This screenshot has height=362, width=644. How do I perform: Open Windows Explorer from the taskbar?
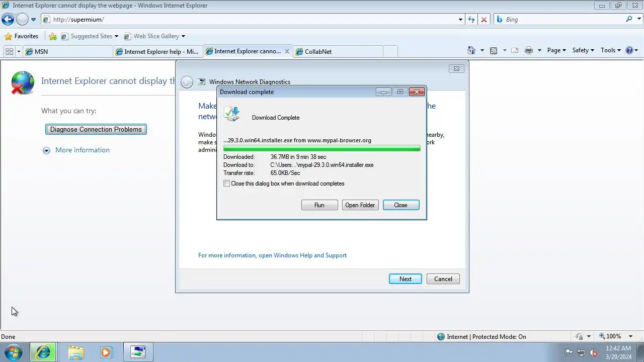click(x=76, y=352)
